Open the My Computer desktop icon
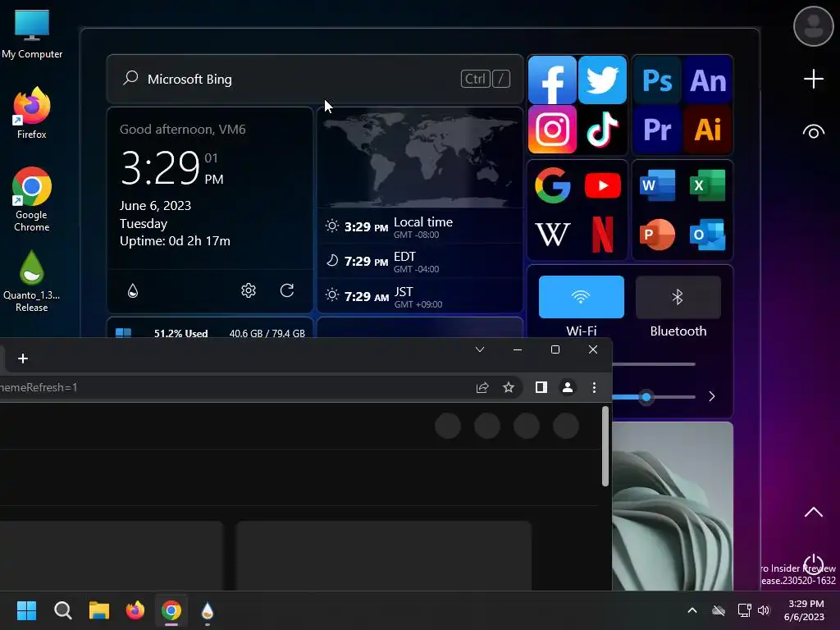The height and width of the screenshot is (630, 840). tap(32, 34)
